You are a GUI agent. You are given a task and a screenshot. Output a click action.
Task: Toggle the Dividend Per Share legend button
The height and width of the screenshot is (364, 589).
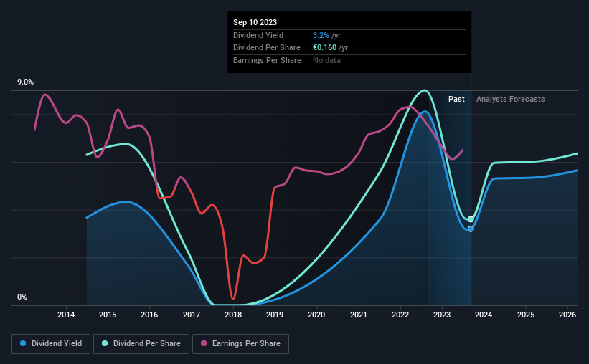[x=141, y=344]
